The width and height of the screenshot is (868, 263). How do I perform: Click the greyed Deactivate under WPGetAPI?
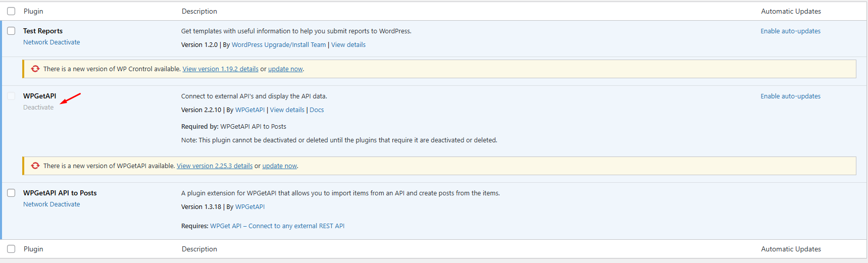tap(38, 108)
